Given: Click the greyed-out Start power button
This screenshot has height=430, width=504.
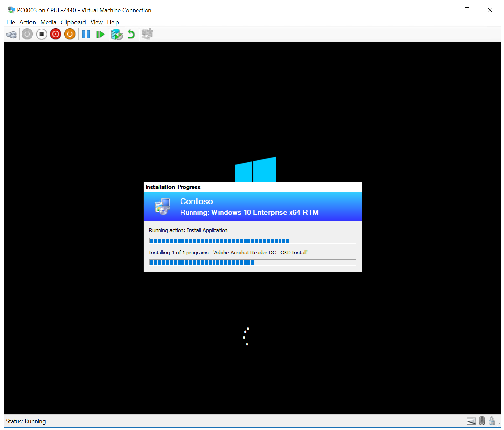Looking at the screenshot, I should pyautogui.click(x=27, y=34).
